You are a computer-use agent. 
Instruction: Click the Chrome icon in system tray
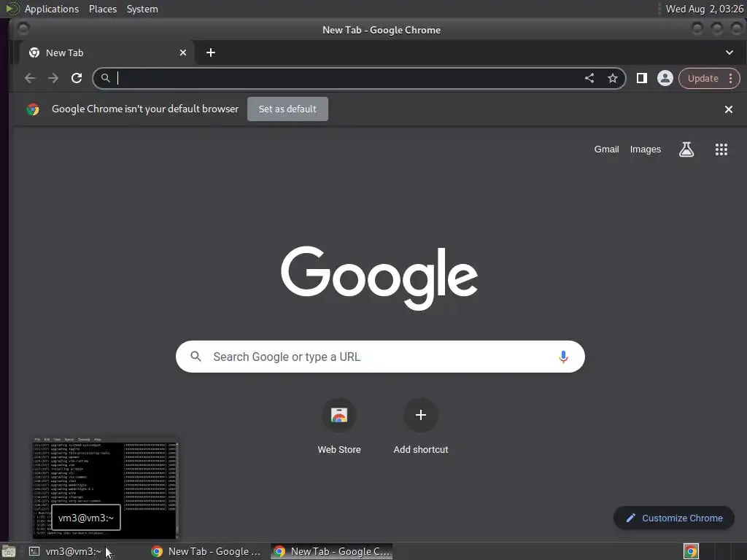click(691, 551)
